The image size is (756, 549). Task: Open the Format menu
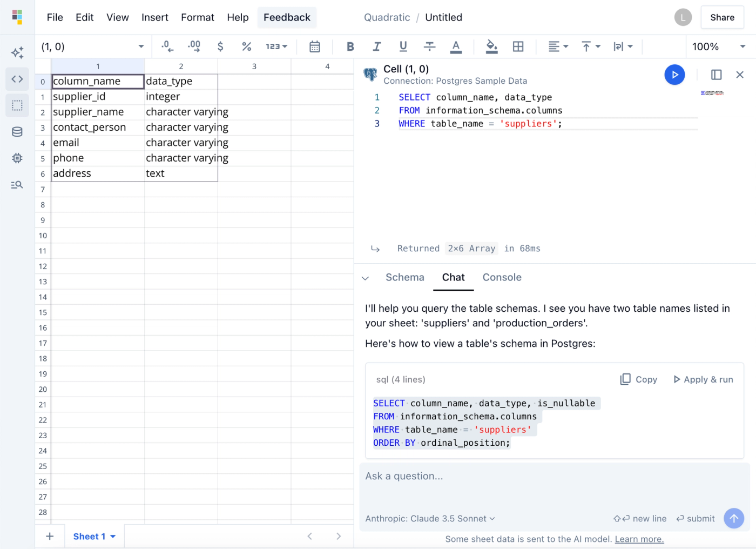(x=197, y=17)
